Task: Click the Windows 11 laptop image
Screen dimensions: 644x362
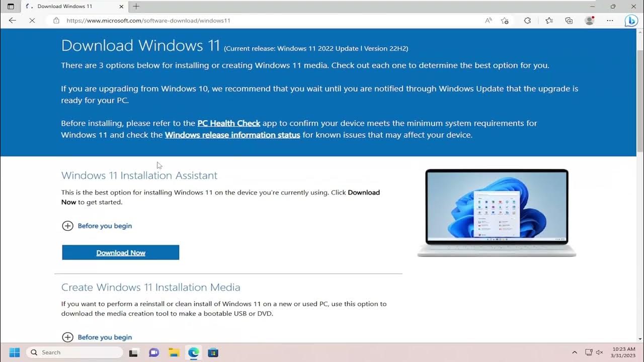Action: coord(497,213)
